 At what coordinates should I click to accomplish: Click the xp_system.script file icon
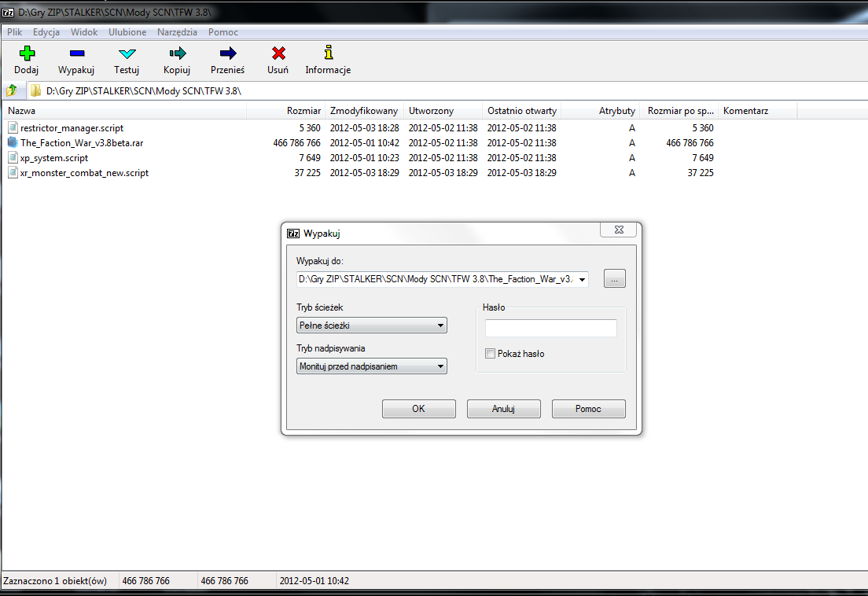(13, 158)
